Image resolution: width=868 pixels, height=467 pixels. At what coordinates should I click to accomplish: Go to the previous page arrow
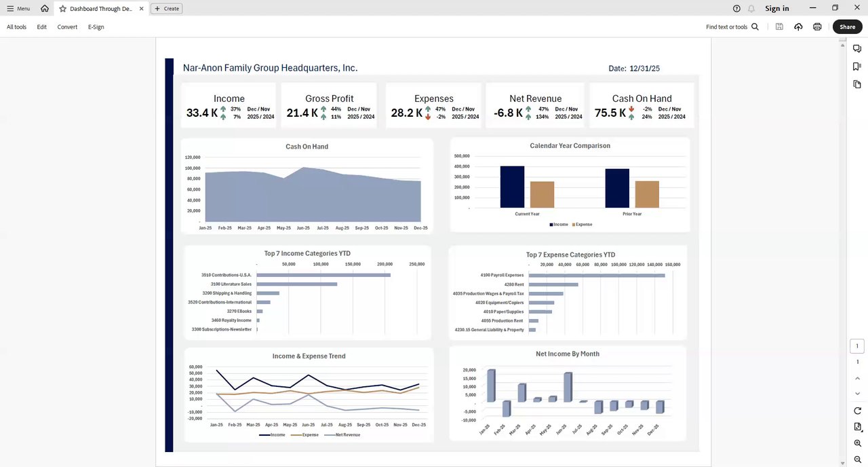pos(857,378)
